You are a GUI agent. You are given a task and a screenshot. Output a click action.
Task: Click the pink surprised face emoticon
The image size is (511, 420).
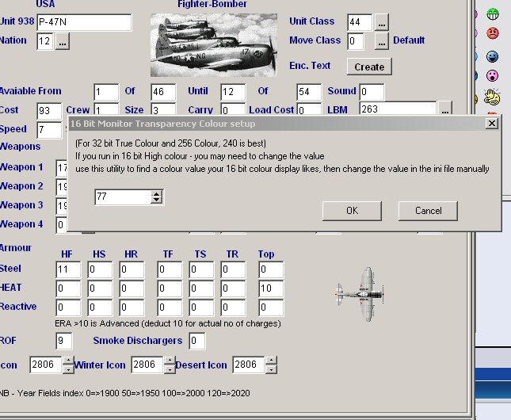(x=493, y=77)
